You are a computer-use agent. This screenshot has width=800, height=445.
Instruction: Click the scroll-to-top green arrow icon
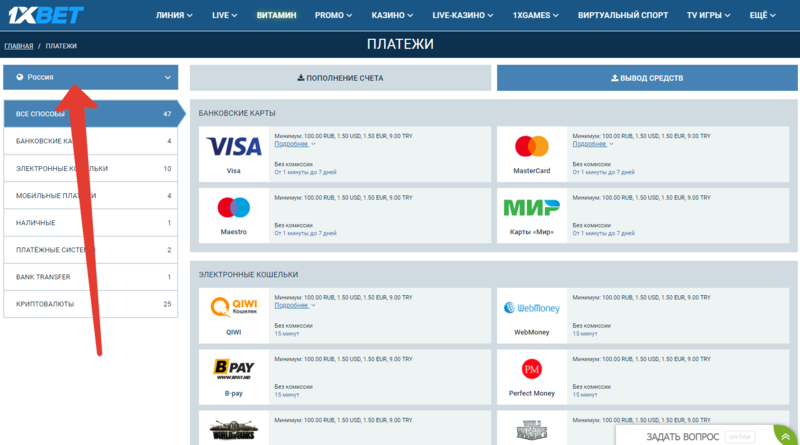786,436
